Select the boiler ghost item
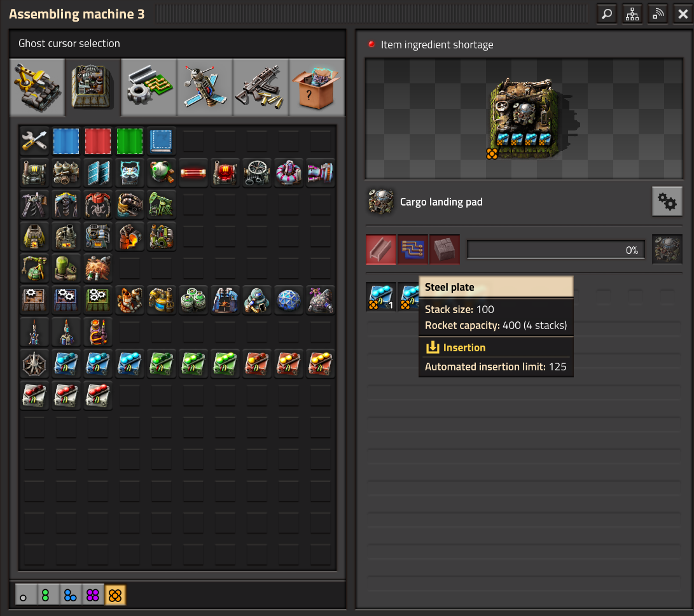 pyautogui.click(x=34, y=172)
